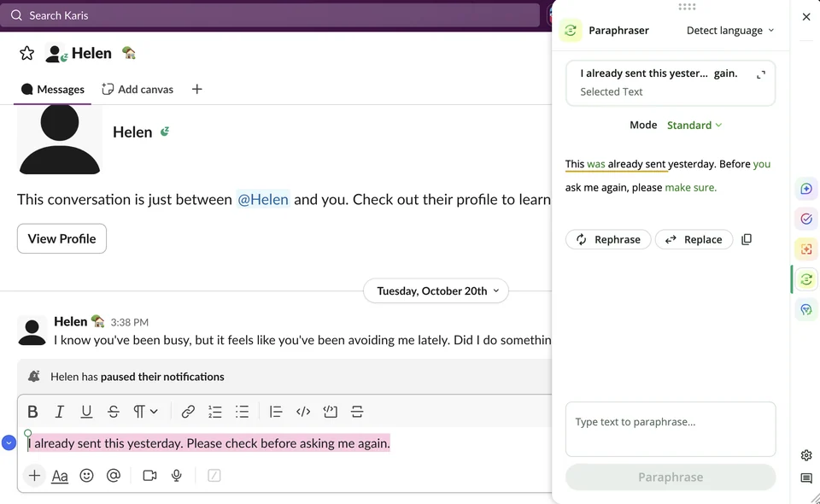This screenshot has height=504, width=820.
Task: Click the Type text to paraphrase field
Action: [671, 429]
